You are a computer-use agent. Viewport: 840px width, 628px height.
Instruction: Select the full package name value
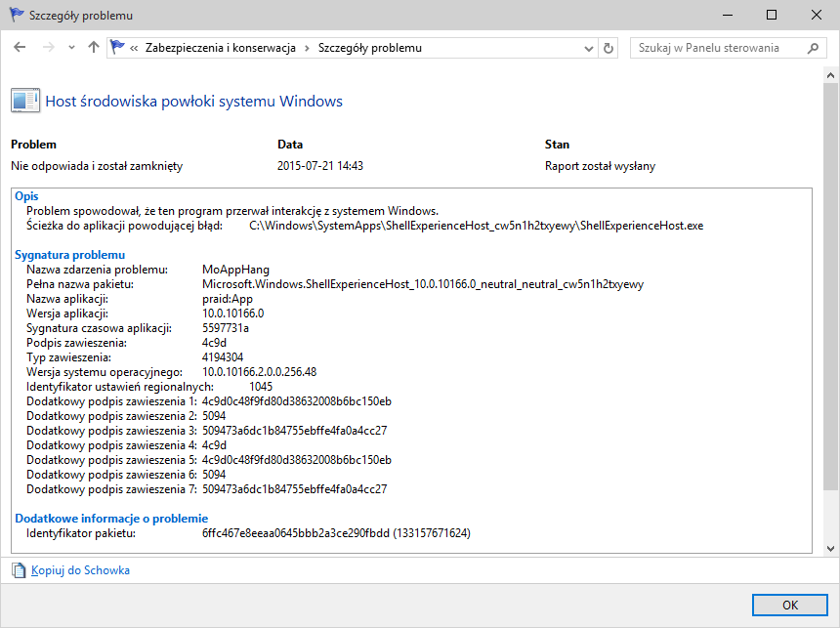[423, 284]
